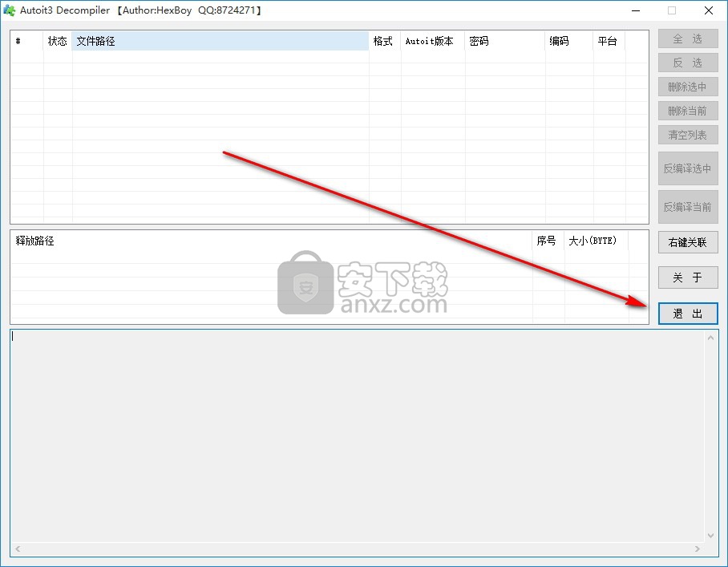
Task: Close the Autoit3 Decompiler window
Action: pos(709,10)
